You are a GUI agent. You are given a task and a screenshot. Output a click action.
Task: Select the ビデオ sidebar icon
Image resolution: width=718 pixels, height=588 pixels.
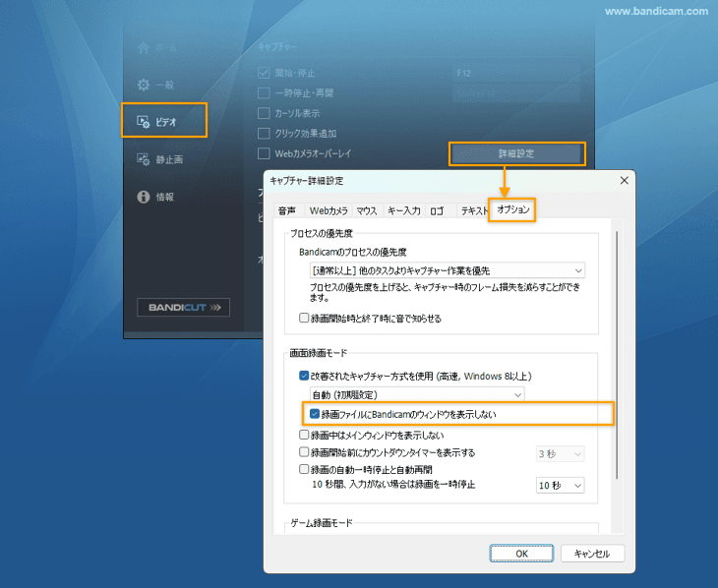coord(144,122)
